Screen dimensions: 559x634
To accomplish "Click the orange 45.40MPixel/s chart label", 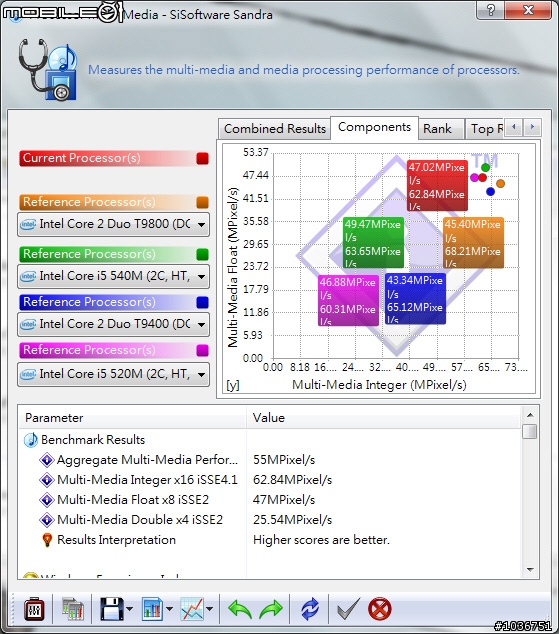I will click(473, 243).
